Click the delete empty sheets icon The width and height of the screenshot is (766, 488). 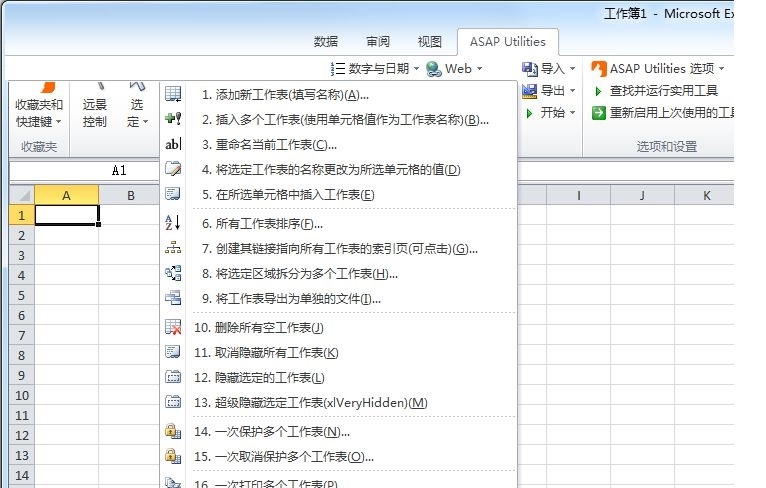click(173, 327)
